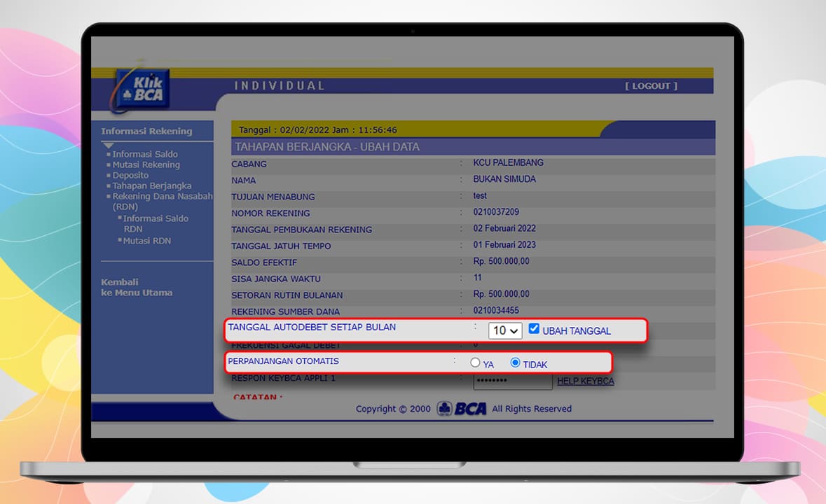Open Mutasi Rekening menu item
This screenshot has width=826, height=504.
[x=146, y=164]
